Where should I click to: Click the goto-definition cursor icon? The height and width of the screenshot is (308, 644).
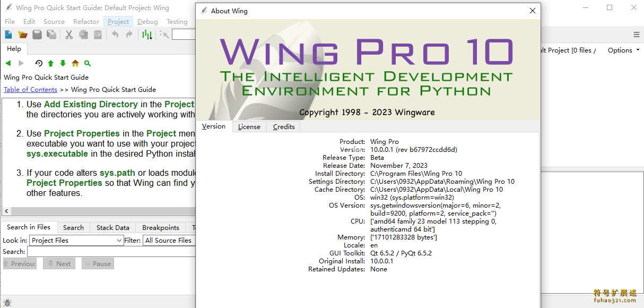pyautogui.click(x=164, y=35)
